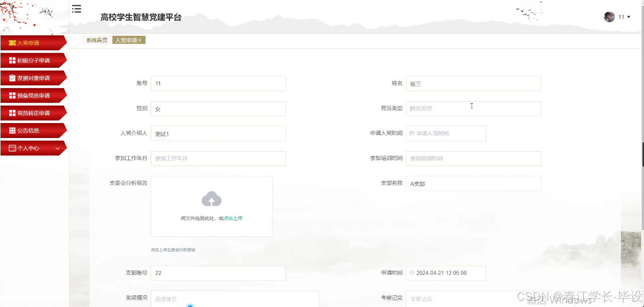
Task: Open 预备党员申请 in the sidebar
Action: [33, 95]
